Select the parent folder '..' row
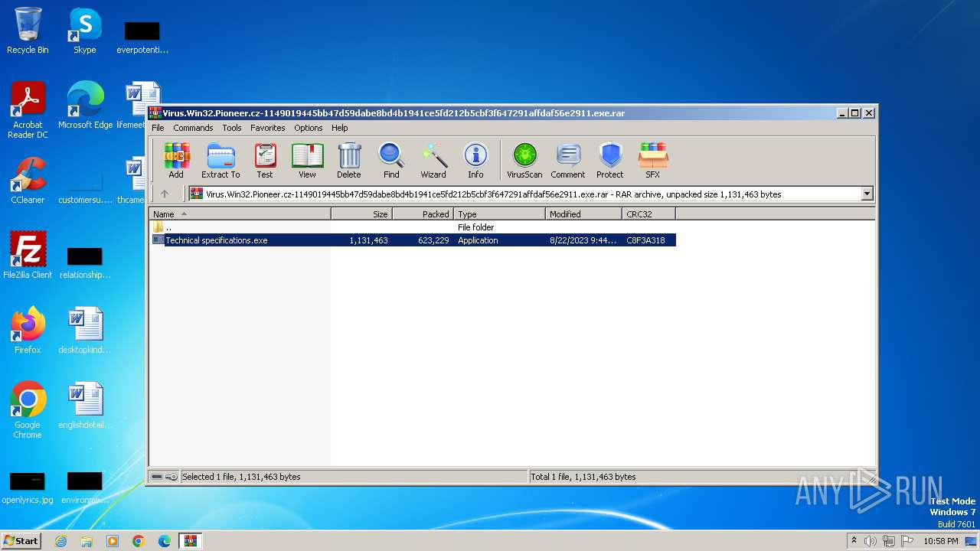 click(x=413, y=227)
